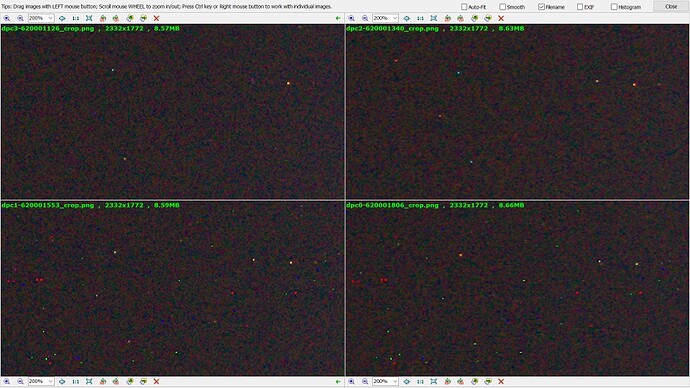Open the 200% zoom dropdown above dpc3
Image resolution: width=690 pixels, height=388 pixels.
(41, 18)
